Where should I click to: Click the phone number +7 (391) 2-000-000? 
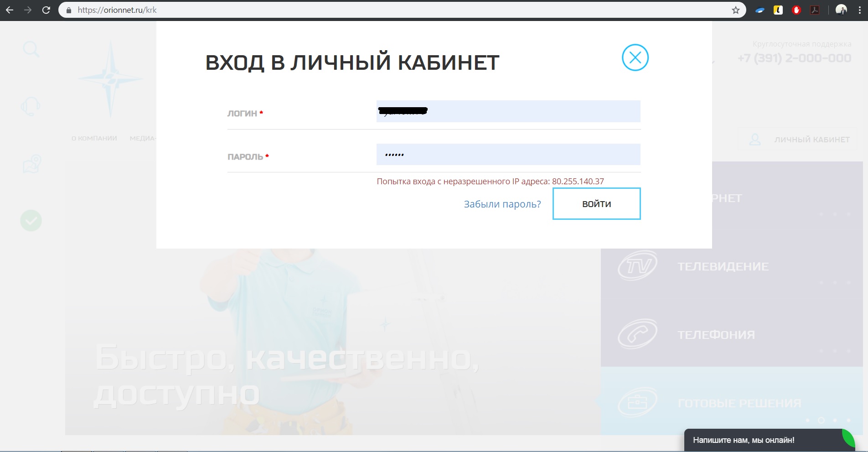(794, 58)
